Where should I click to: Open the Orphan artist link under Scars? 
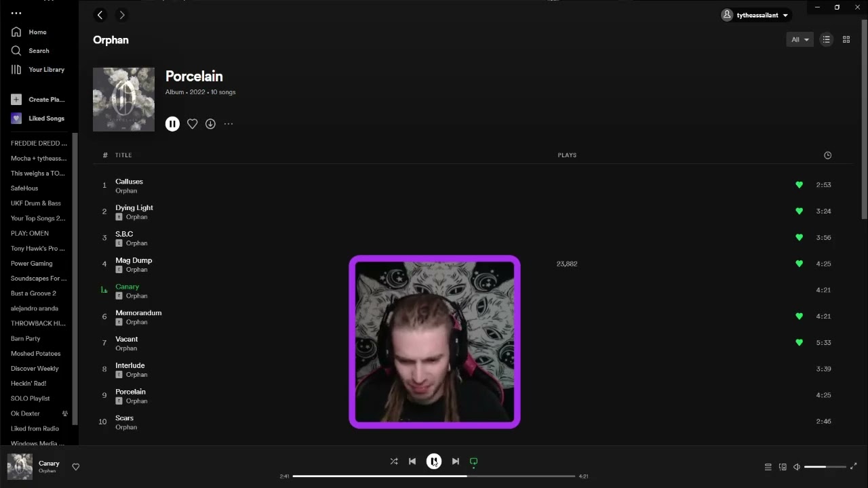click(x=126, y=428)
